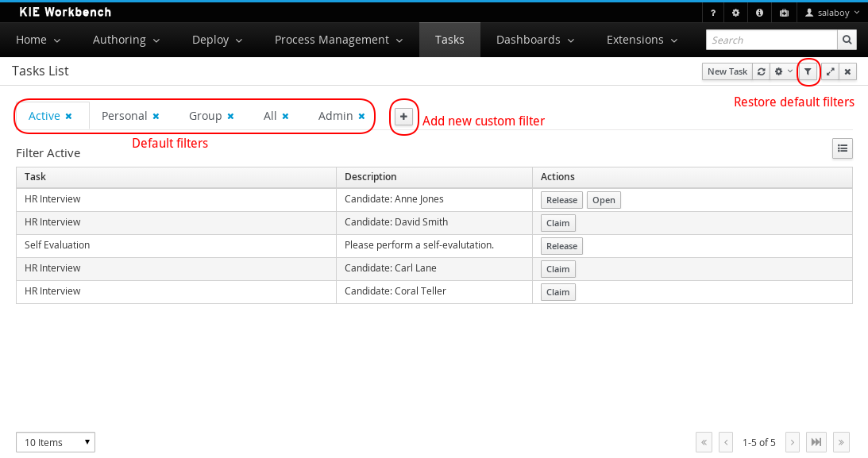This screenshot has height=458, width=868.
Task: Open the help question mark icon
Action: click(713, 13)
